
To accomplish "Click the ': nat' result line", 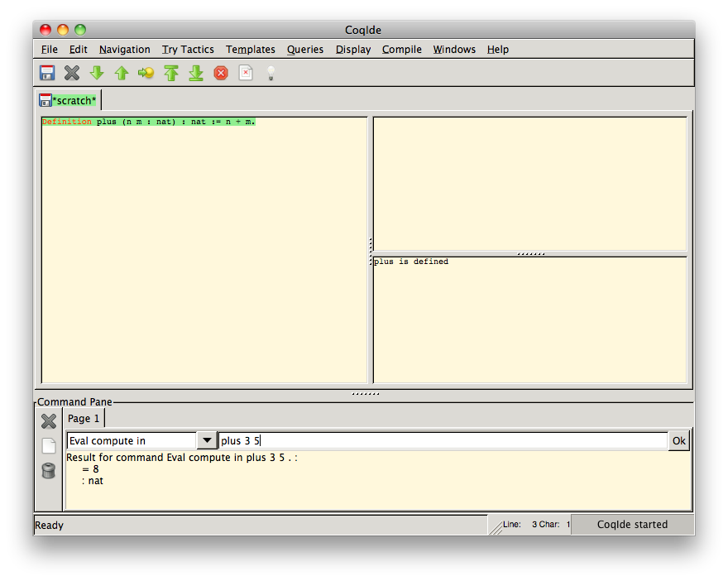I will 93,481.
